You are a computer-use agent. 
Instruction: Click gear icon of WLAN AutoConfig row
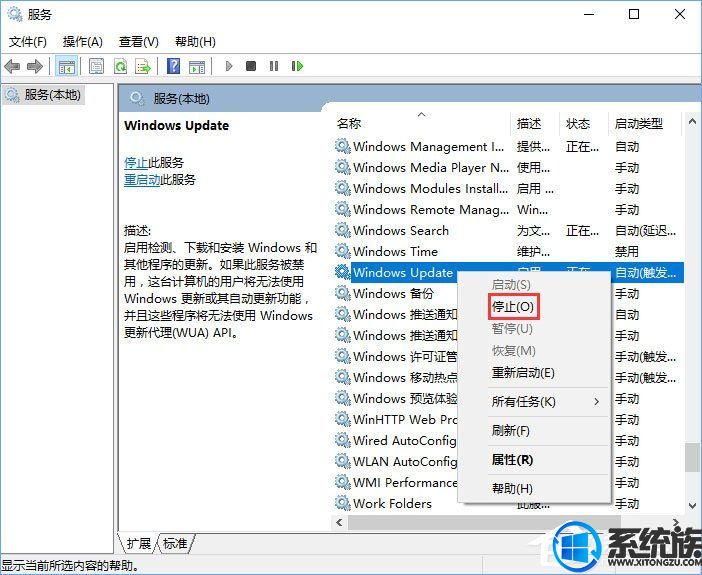pyautogui.click(x=342, y=461)
